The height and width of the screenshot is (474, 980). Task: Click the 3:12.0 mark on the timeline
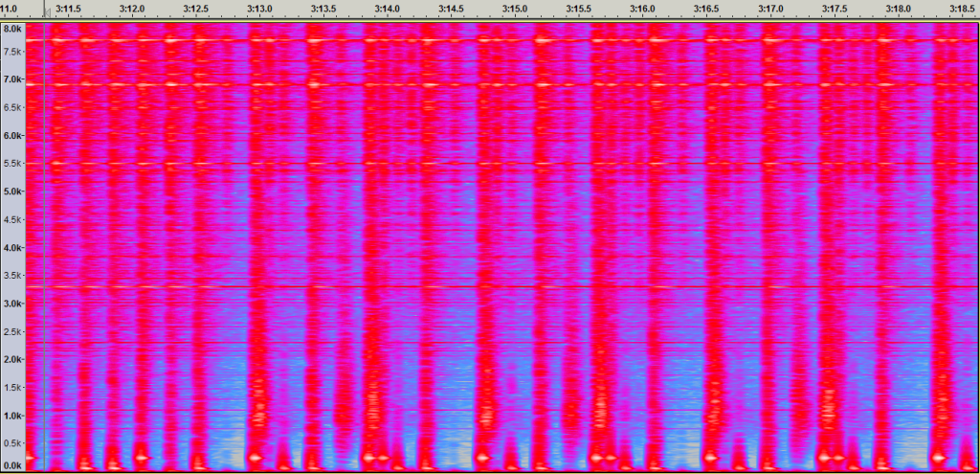132,8
